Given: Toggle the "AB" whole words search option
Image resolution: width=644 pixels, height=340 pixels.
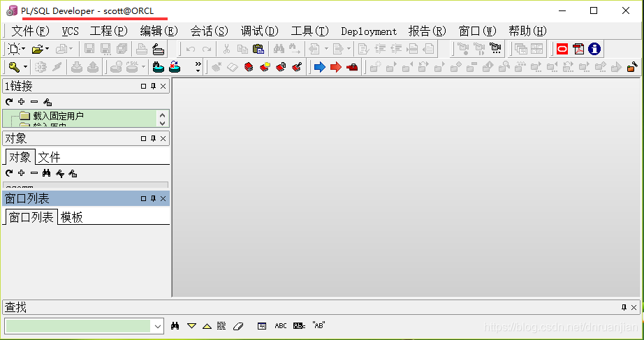Looking at the screenshot, I should pyautogui.click(x=319, y=325).
